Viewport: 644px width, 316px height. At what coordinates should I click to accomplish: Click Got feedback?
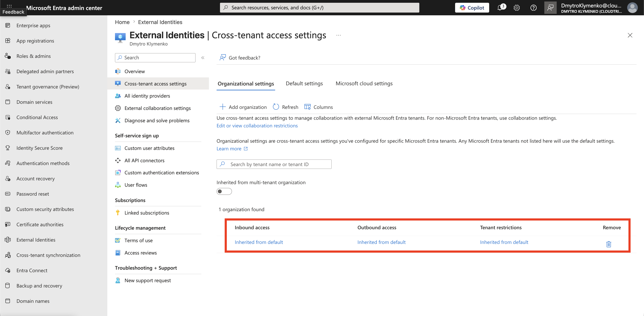(240, 58)
